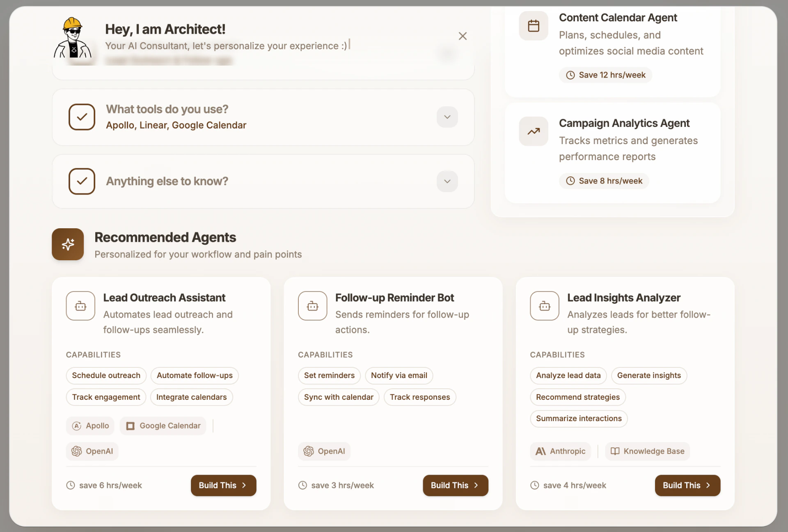Click the sparkle icon beside Recommended Agents
788x532 pixels.
pos(68,244)
